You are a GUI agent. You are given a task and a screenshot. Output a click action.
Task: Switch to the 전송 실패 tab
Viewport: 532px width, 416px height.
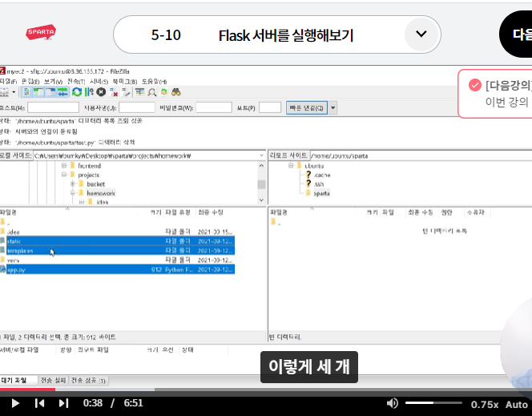click(x=53, y=381)
